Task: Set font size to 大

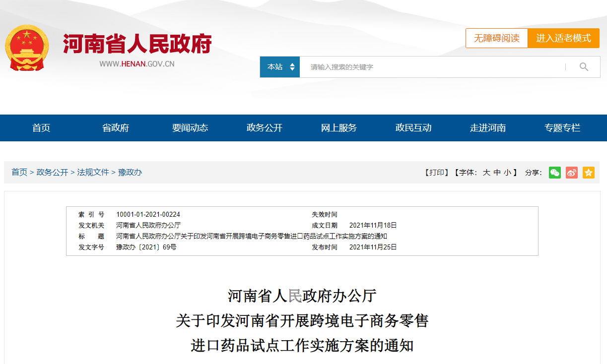Action: coord(486,173)
